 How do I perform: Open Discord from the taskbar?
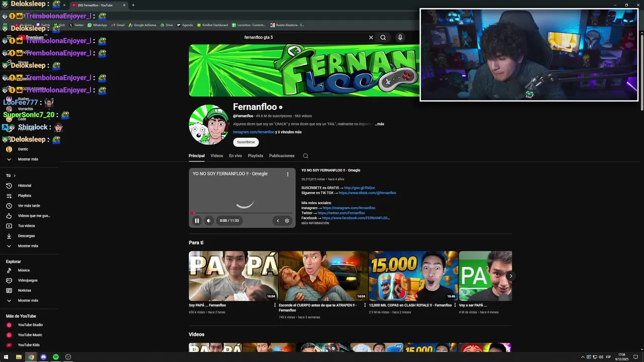tap(43, 357)
